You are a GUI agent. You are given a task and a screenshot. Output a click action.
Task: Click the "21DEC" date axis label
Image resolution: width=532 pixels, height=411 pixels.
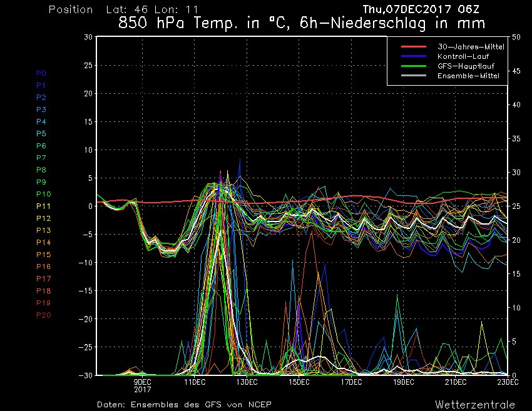(456, 382)
